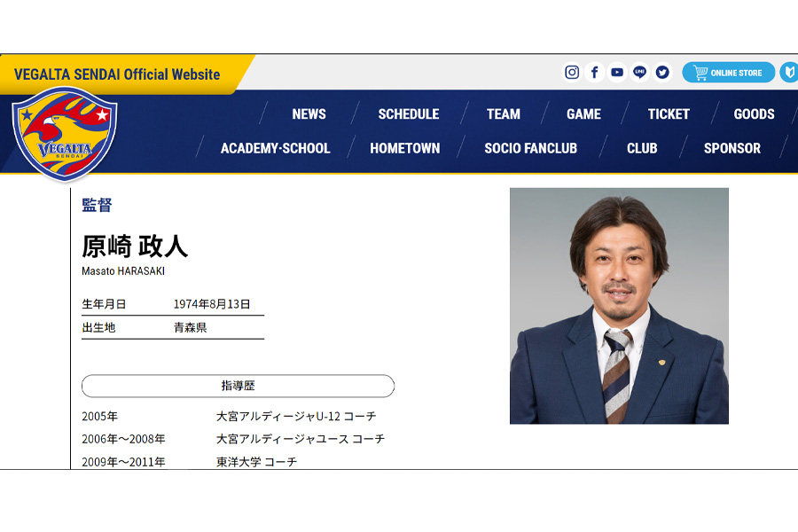Go to the SCHEDULE menu
Viewport: 798px width, 532px height.
pyautogui.click(x=408, y=114)
